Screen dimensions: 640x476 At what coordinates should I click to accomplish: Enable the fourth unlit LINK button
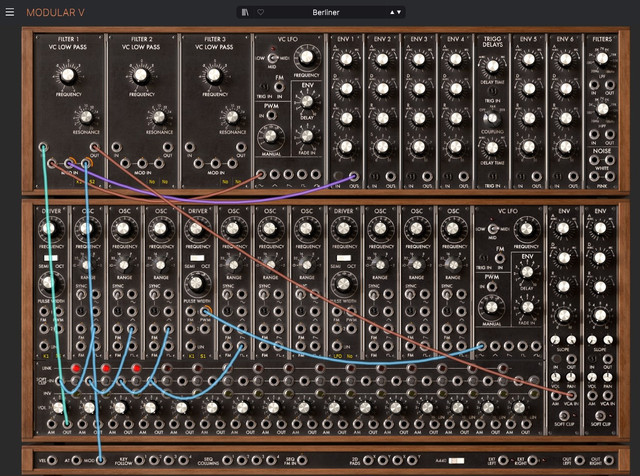point(167,368)
